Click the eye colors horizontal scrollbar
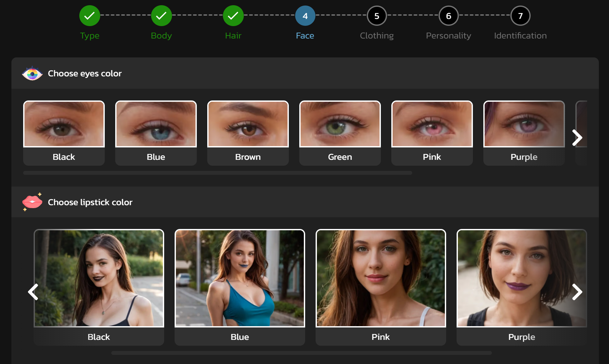This screenshot has width=609, height=364. click(x=217, y=173)
